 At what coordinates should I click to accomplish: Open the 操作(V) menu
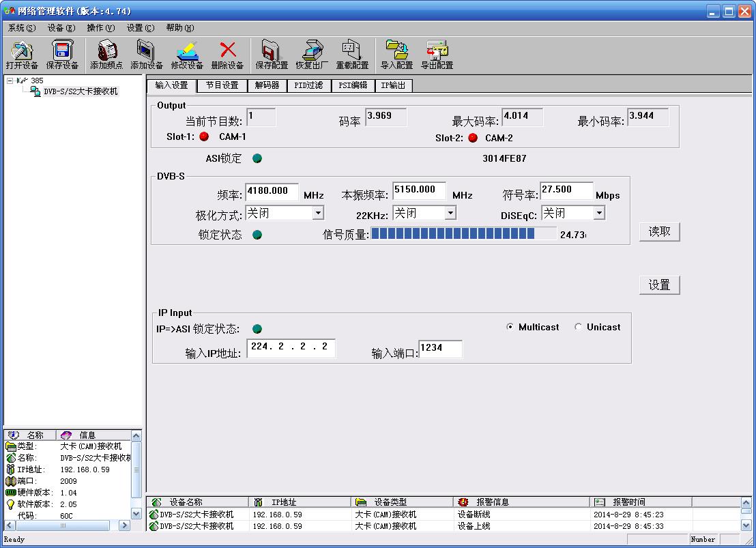[101, 28]
